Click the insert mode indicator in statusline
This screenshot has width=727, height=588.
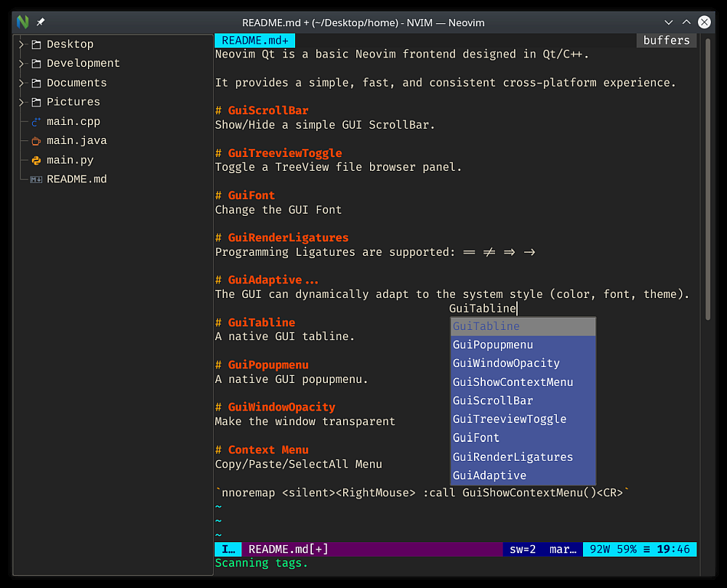tap(228, 549)
